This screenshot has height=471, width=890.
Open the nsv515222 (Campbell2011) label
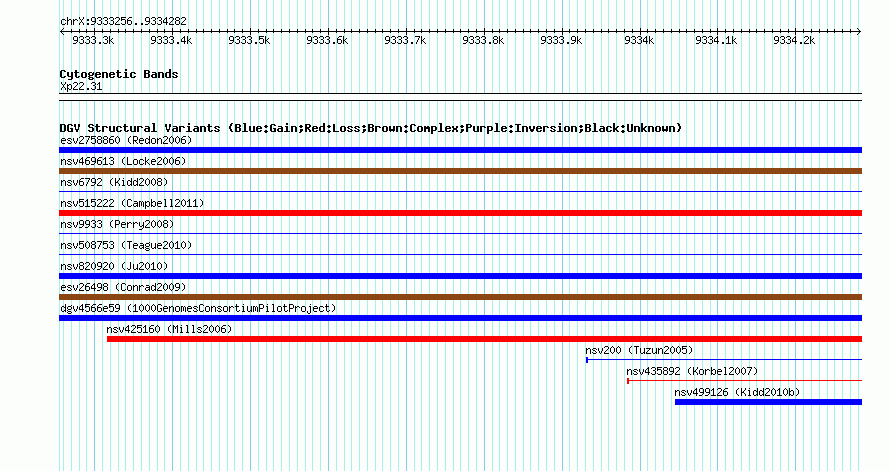tap(132, 203)
